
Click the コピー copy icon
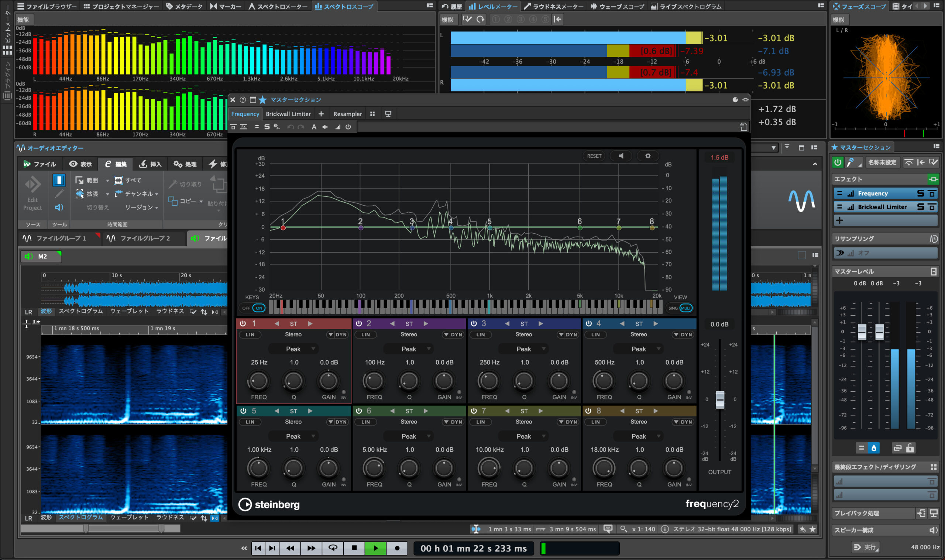click(173, 201)
